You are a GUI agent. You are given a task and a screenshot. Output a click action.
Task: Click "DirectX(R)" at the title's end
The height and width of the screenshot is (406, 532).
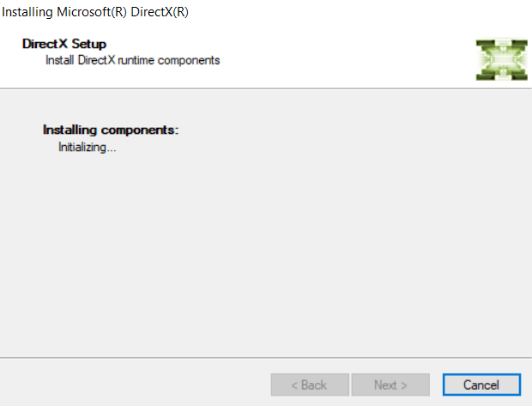point(160,12)
